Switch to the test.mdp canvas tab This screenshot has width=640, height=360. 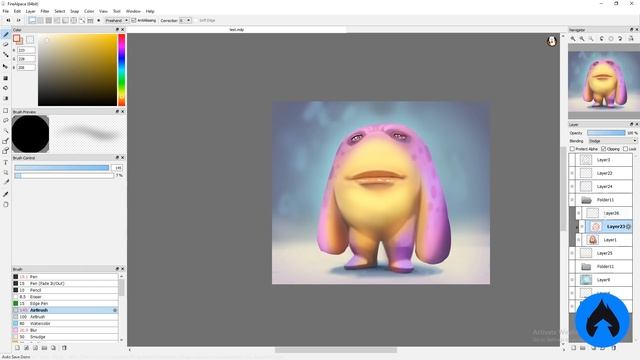237,30
